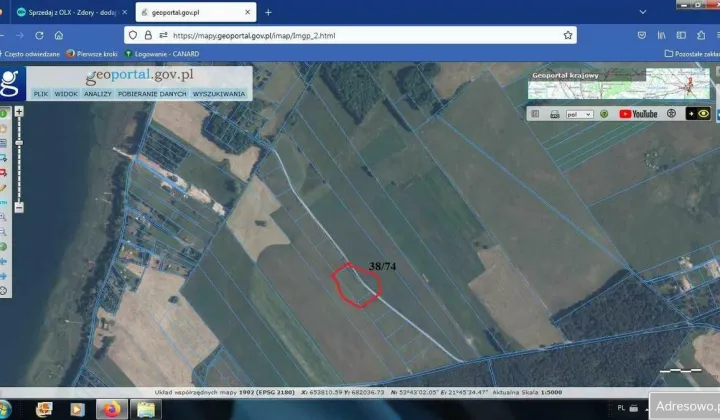Go to previous map view arrow

tap(3, 261)
